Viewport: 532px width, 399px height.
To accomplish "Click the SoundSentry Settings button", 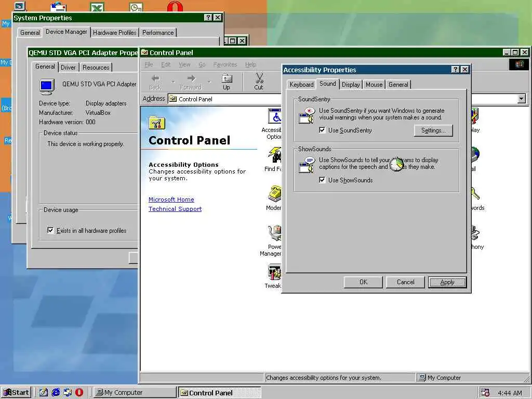I will click(433, 130).
